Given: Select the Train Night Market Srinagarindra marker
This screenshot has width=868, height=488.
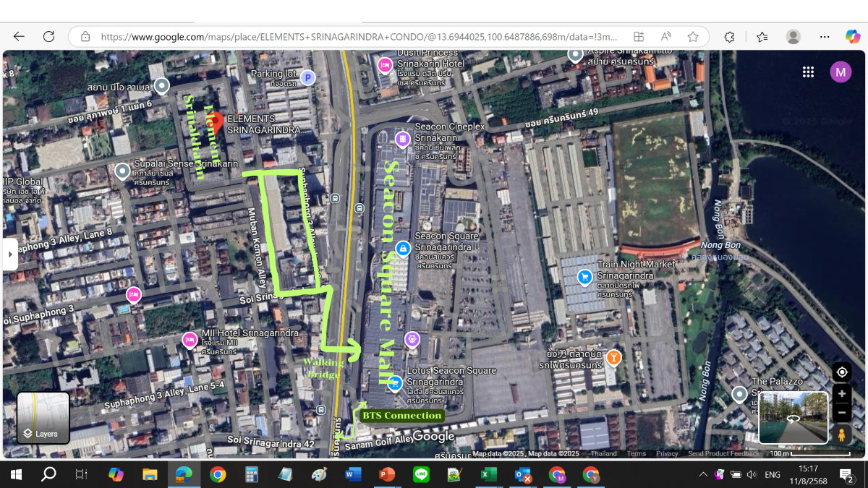Looking at the screenshot, I should tap(585, 277).
